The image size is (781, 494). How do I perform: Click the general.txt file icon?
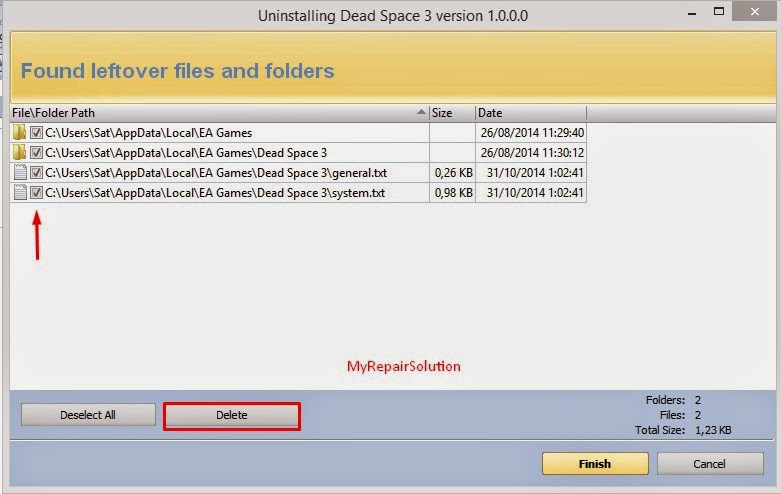(20, 172)
